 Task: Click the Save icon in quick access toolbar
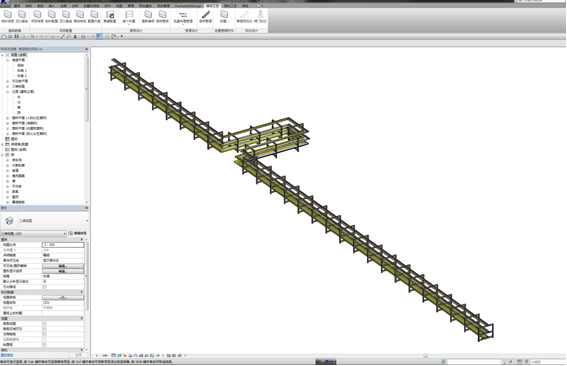(16, 37)
